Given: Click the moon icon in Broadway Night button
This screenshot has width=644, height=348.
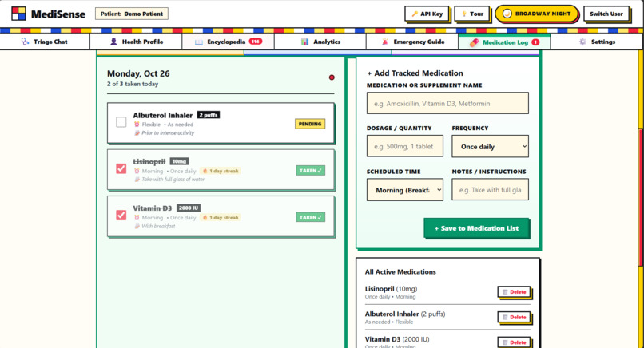Looking at the screenshot, I should tap(507, 14).
